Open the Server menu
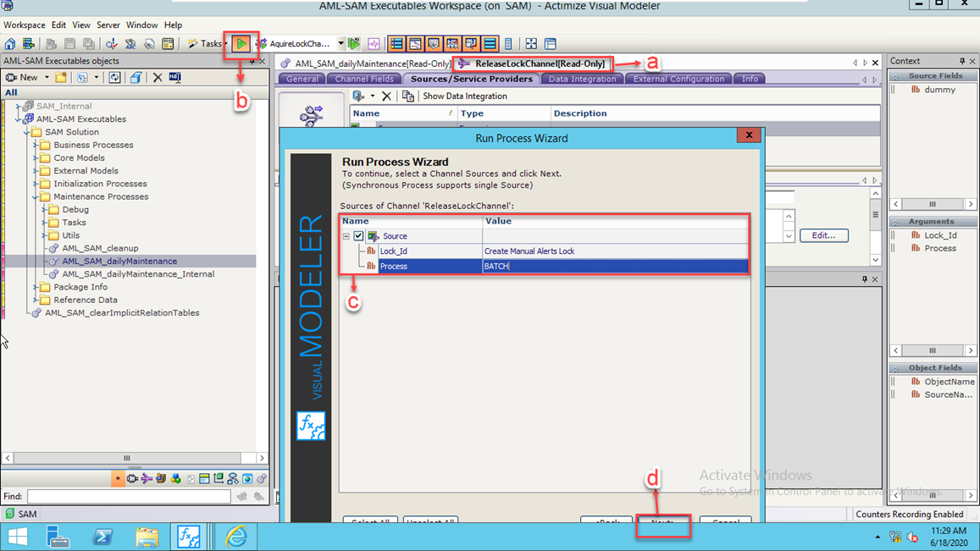Viewport: 980px width, 551px height. click(x=108, y=25)
